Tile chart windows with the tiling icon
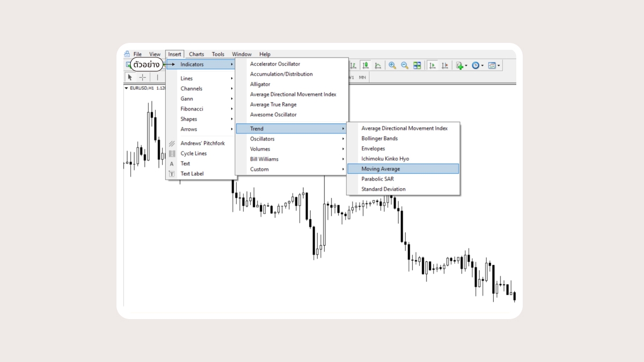The image size is (644, 362). point(417,65)
